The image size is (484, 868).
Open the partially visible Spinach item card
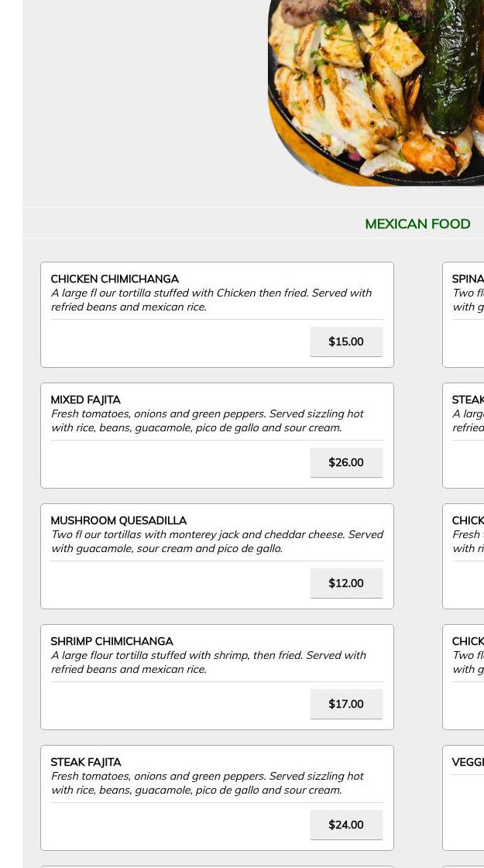(465, 314)
